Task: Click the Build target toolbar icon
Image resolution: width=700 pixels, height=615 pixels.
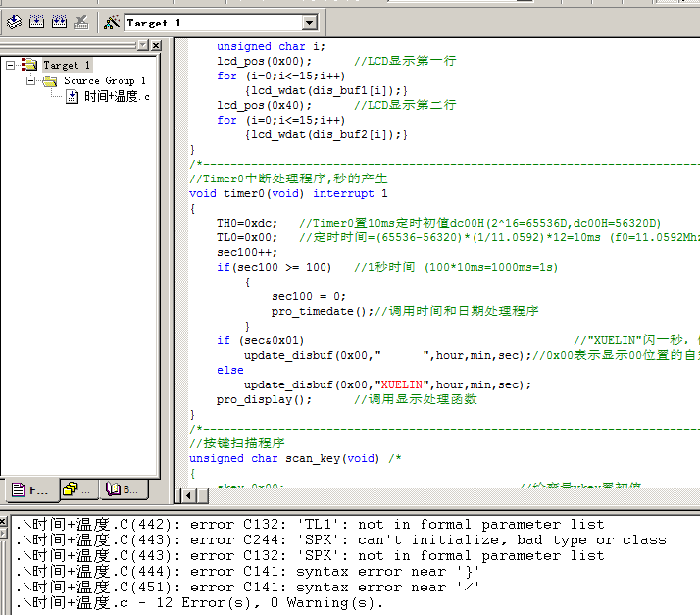Action: click(36, 22)
